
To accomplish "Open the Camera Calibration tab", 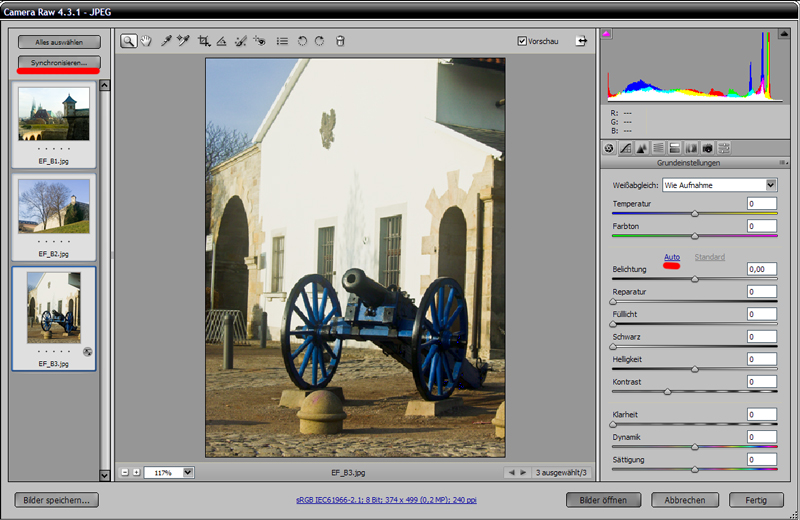I will coord(707,148).
